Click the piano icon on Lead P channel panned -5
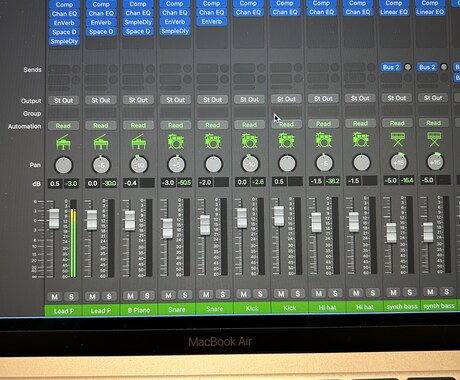The width and height of the screenshot is (460, 380). click(x=101, y=142)
